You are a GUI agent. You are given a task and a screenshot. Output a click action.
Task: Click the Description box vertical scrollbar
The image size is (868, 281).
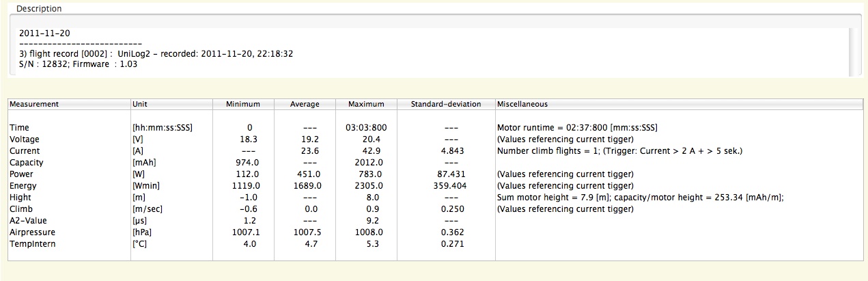[853, 52]
